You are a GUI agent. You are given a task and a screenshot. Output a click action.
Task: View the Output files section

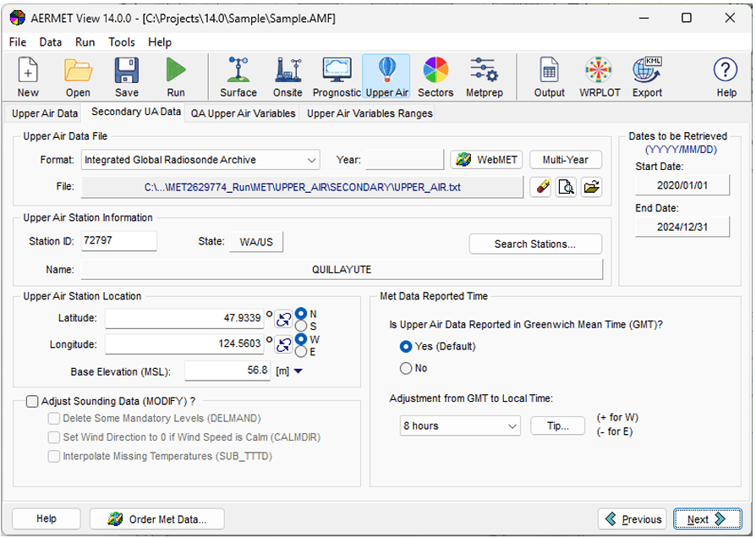[549, 77]
